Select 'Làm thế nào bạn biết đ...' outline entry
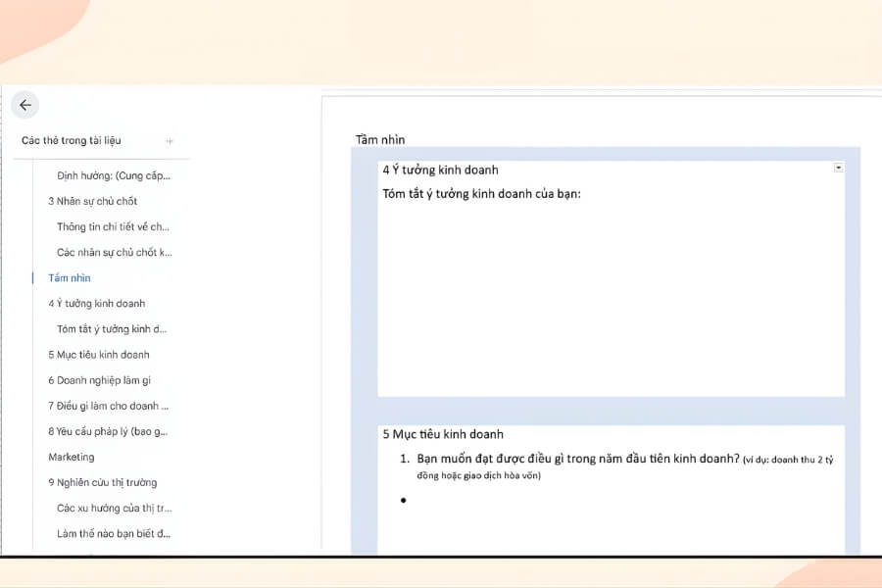Screen dimensions: 882x588 [x=114, y=533]
